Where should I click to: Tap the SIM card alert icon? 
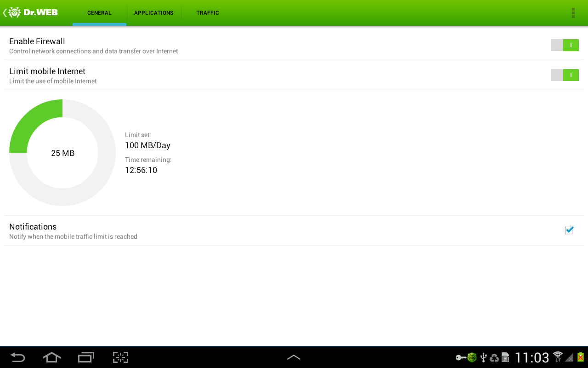tap(505, 357)
